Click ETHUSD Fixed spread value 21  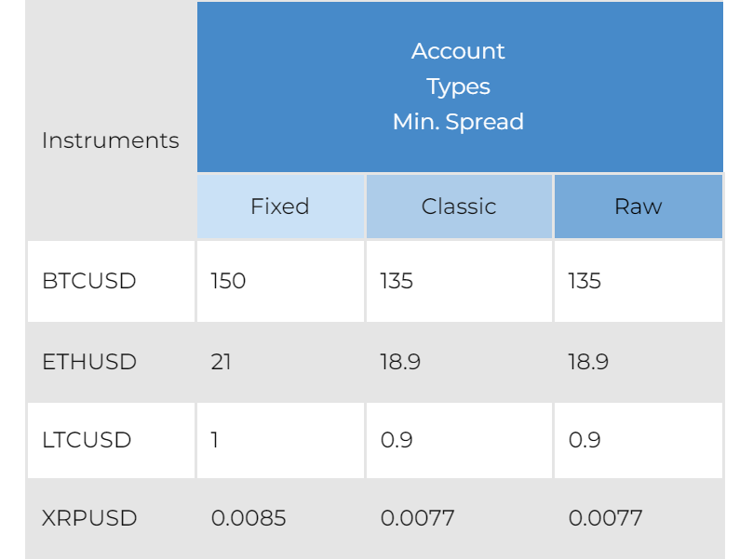(222, 361)
